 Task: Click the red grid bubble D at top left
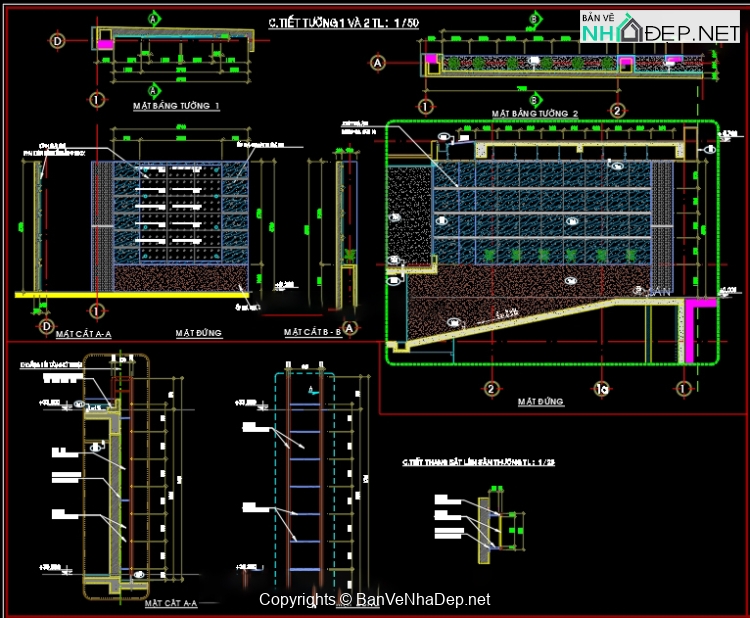pyautogui.click(x=58, y=41)
